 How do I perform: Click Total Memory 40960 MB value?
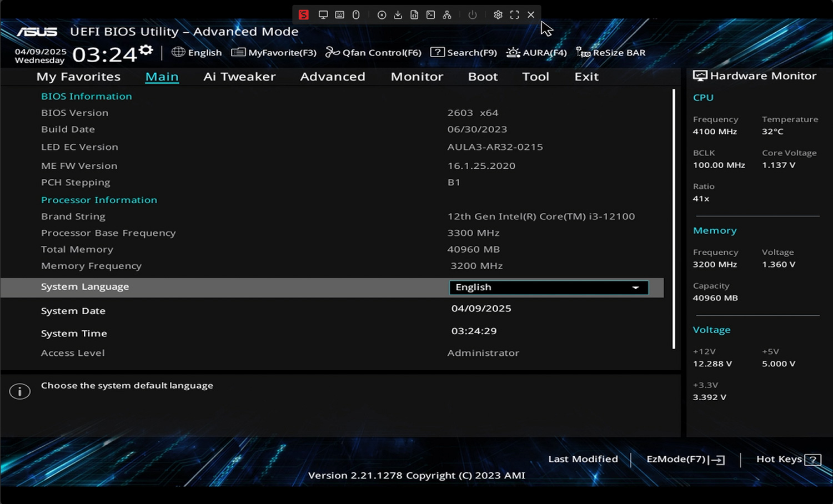tap(473, 249)
